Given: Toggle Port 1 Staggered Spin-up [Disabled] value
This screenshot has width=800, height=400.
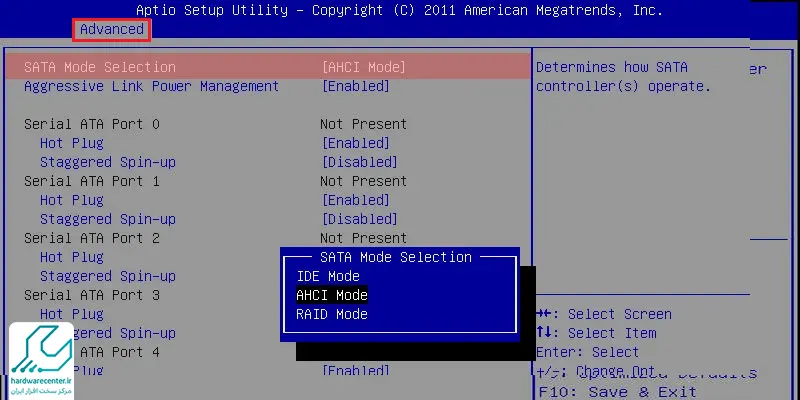Looking at the screenshot, I should (x=360, y=219).
